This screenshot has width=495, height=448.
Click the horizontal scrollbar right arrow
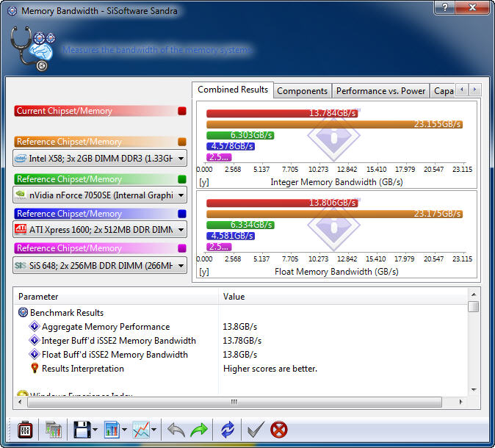[461, 402]
